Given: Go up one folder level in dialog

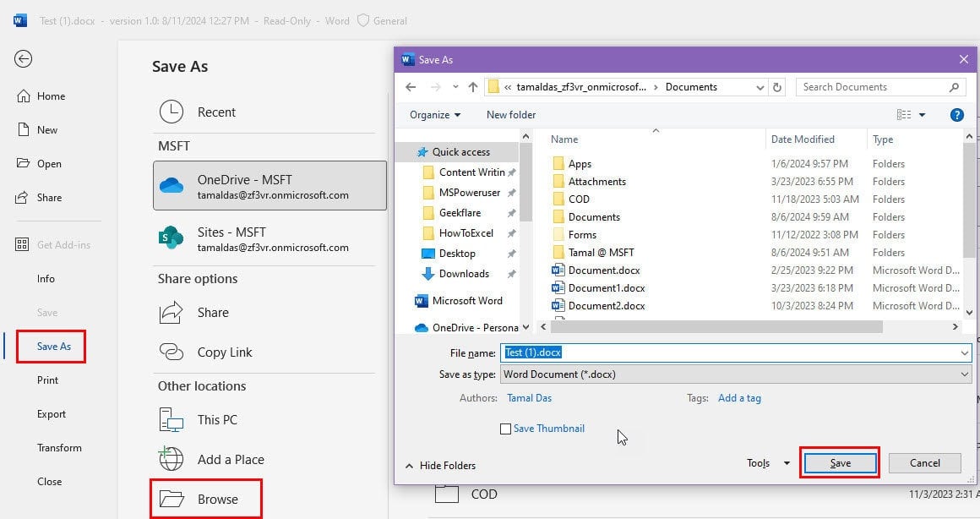Looking at the screenshot, I should [473, 87].
